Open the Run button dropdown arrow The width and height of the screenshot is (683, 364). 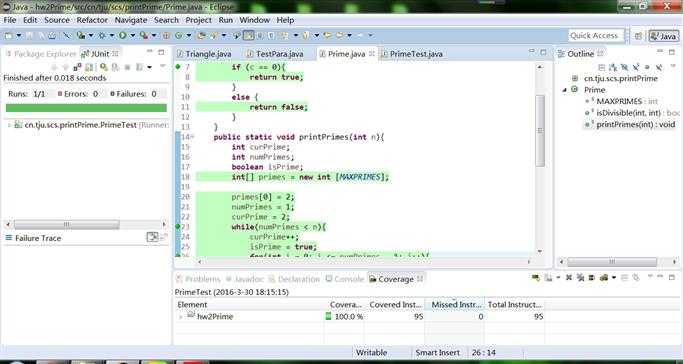133,36
